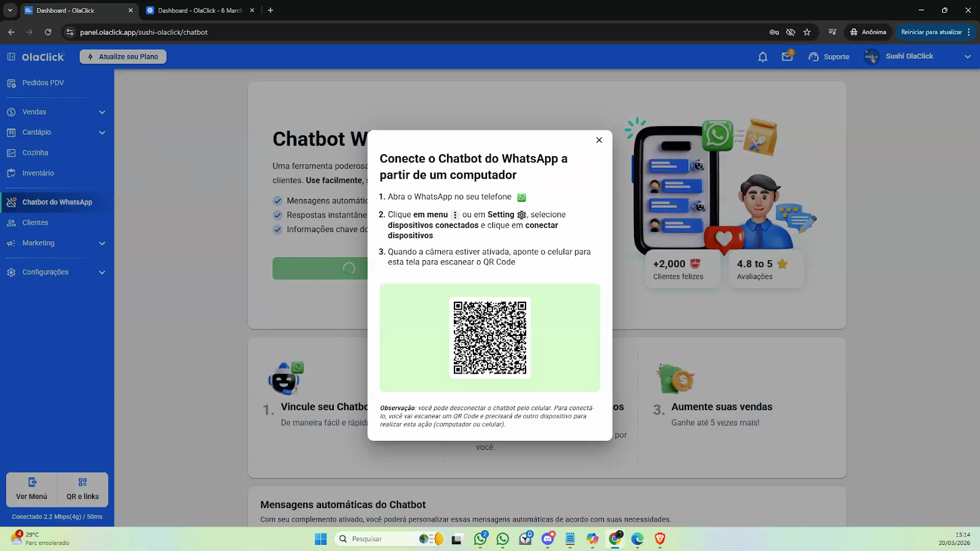Open the Brave browser in the taskbar
Image resolution: width=980 pixels, height=551 pixels.
pyautogui.click(x=660, y=539)
